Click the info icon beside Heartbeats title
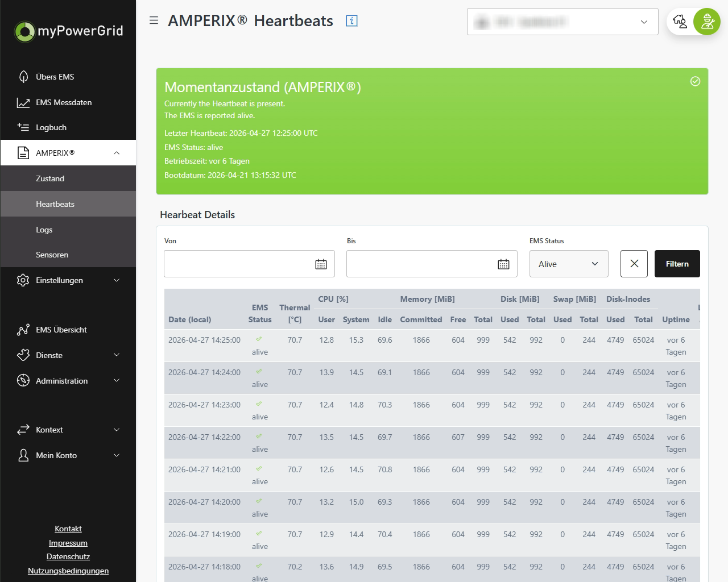This screenshot has height=582, width=728. point(351,21)
